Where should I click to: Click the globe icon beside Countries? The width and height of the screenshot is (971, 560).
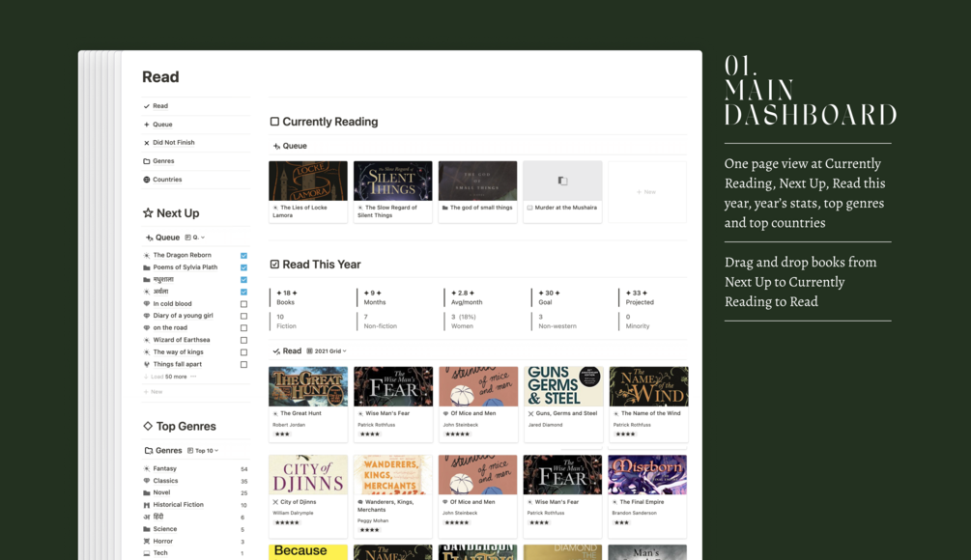pos(147,180)
